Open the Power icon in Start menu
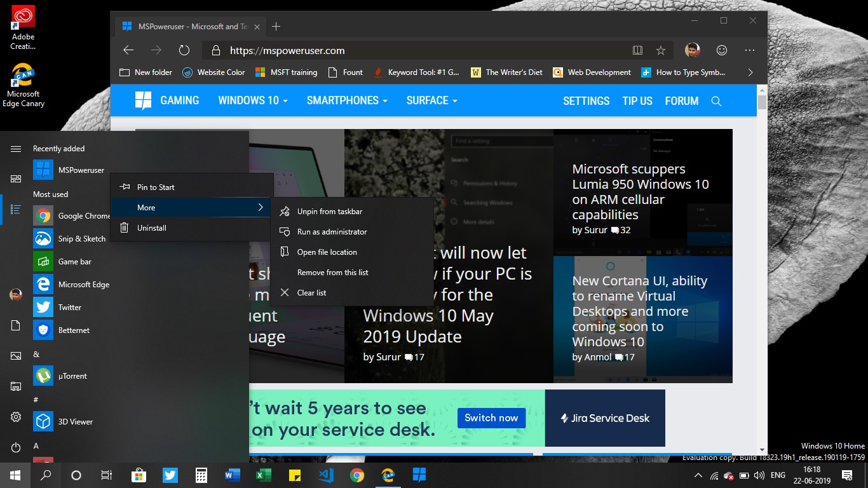The width and height of the screenshot is (868, 488). point(16,447)
